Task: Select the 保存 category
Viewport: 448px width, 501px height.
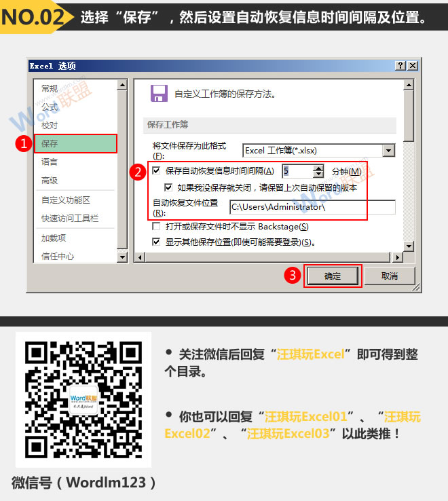Action: [76, 143]
